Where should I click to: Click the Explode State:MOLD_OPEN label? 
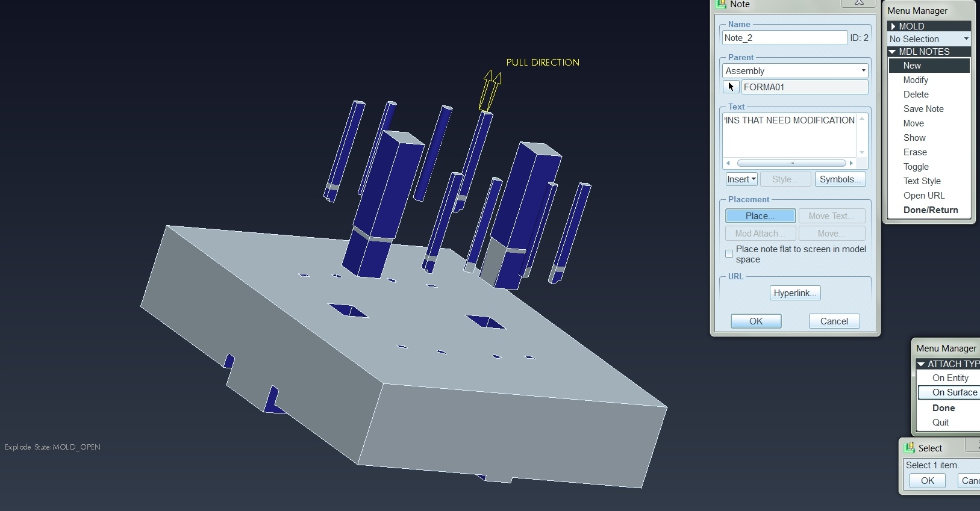pos(53,447)
